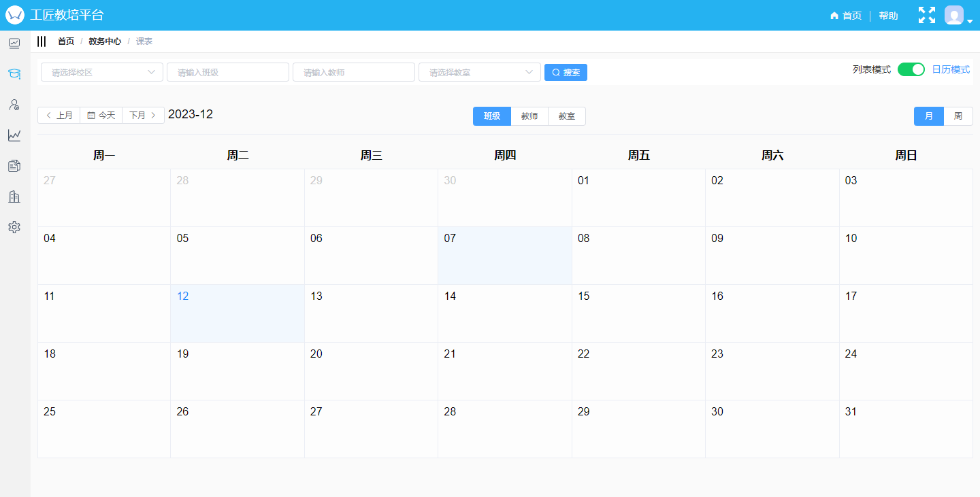
Task: Open the campus building sidebar icon
Action: coord(14,196)
